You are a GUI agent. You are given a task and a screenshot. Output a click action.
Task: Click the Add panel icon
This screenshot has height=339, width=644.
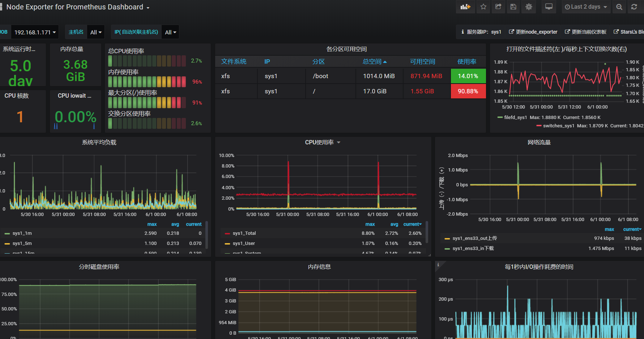(465, 7)
